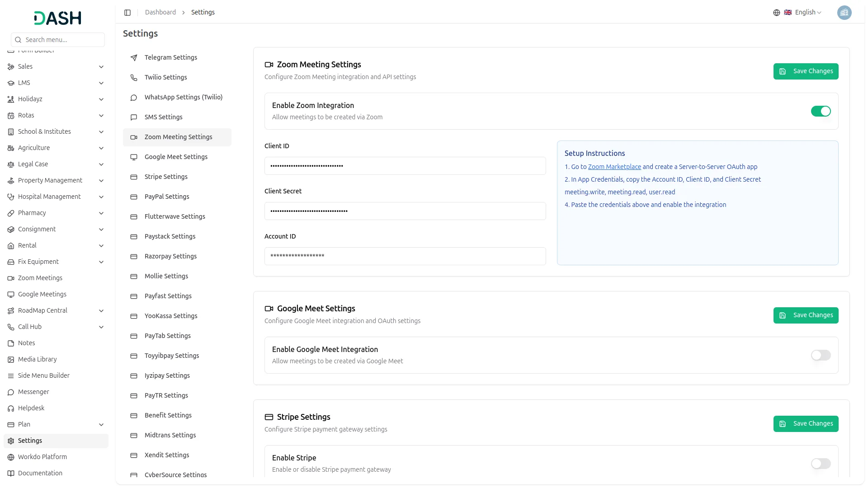Turn on the Enable Stripe toggle

[821, 464]
